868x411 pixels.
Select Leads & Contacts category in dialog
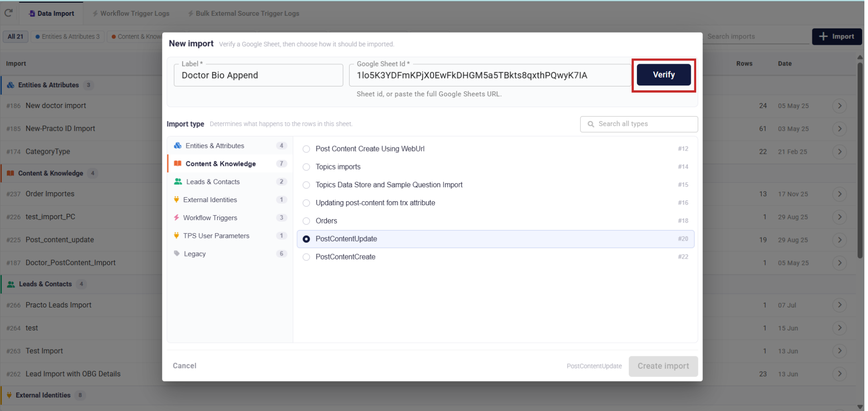pos(230,182)
